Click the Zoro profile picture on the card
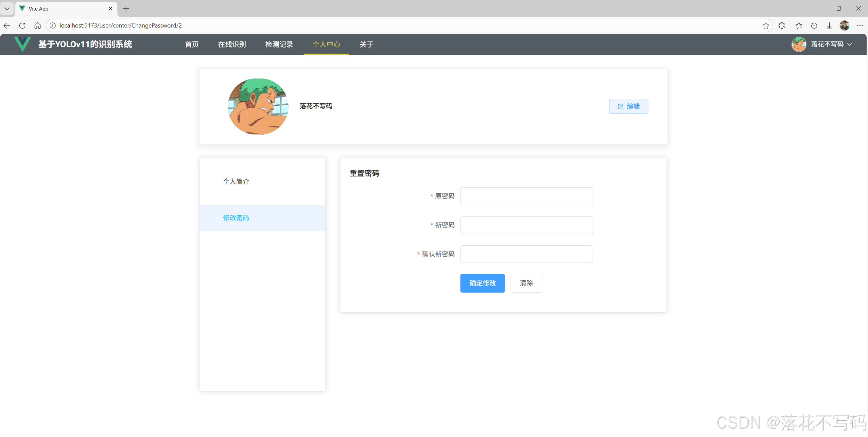The height and width of the screenshot is (437, 868). (257, 106)
